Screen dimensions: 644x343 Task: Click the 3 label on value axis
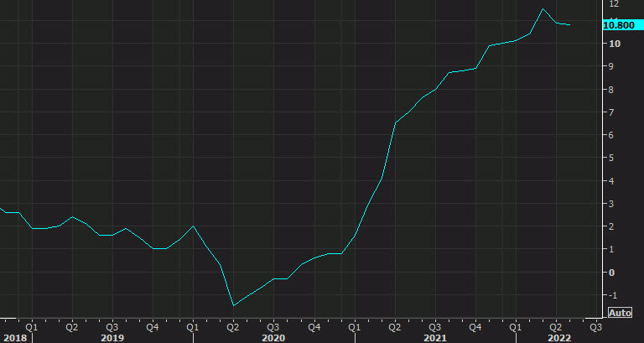(612, 204)
